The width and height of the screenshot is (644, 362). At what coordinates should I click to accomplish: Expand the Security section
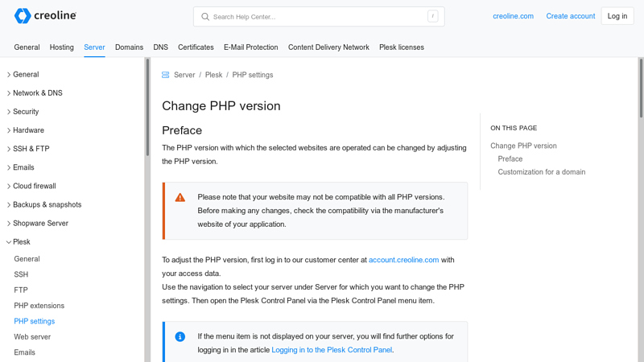click(x=23, y=112)
